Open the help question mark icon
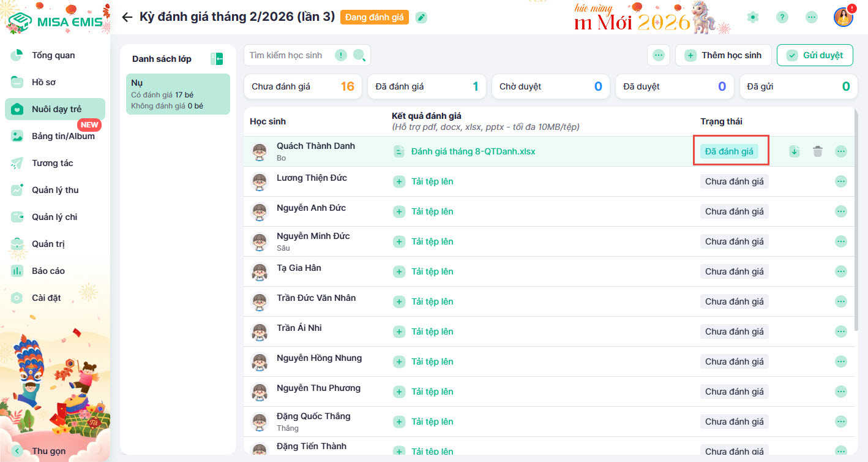The image size is (868, 462). point(782,17)
